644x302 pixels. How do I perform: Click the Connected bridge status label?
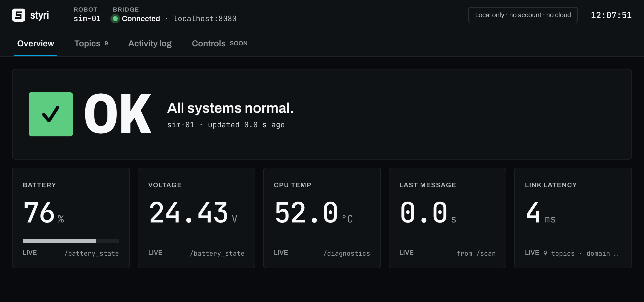pos(141,19)
